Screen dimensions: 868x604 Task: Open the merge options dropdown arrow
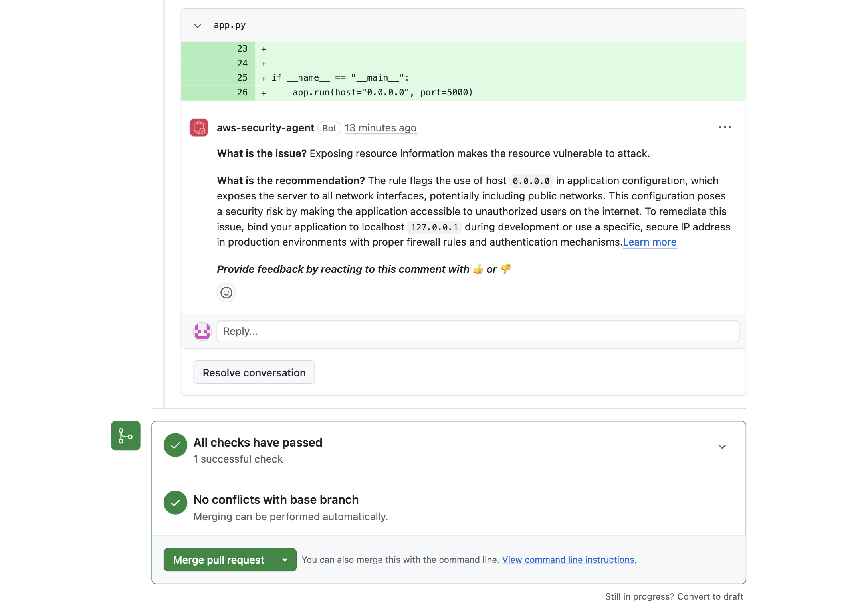[285, 560]
